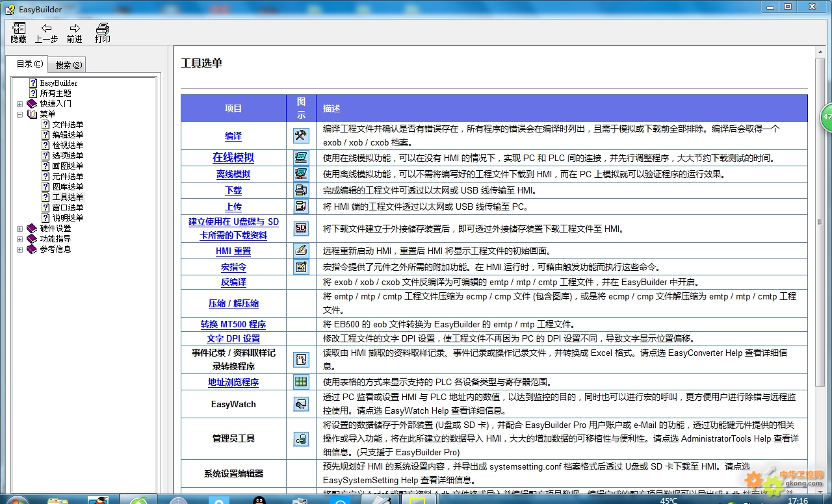Viewport: 832px width, 504px height.
Task: Click the 硬件设置 book icon
Action: (32, 229)
